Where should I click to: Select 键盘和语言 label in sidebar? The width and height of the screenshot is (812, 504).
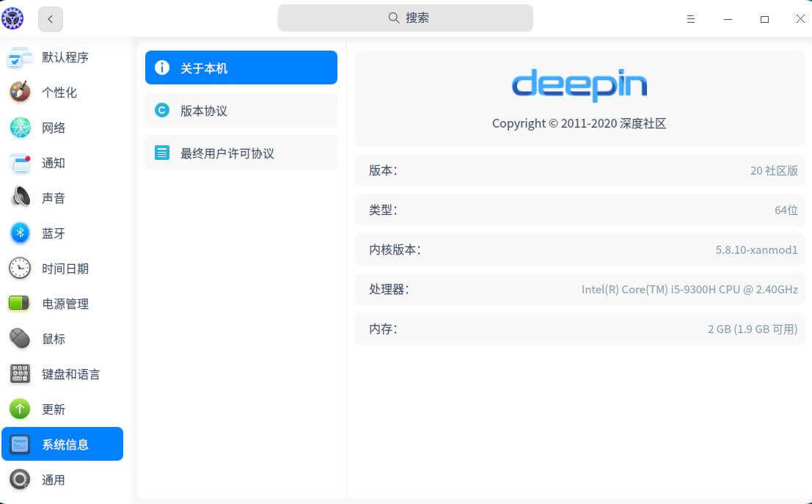[x=71, y=374]
